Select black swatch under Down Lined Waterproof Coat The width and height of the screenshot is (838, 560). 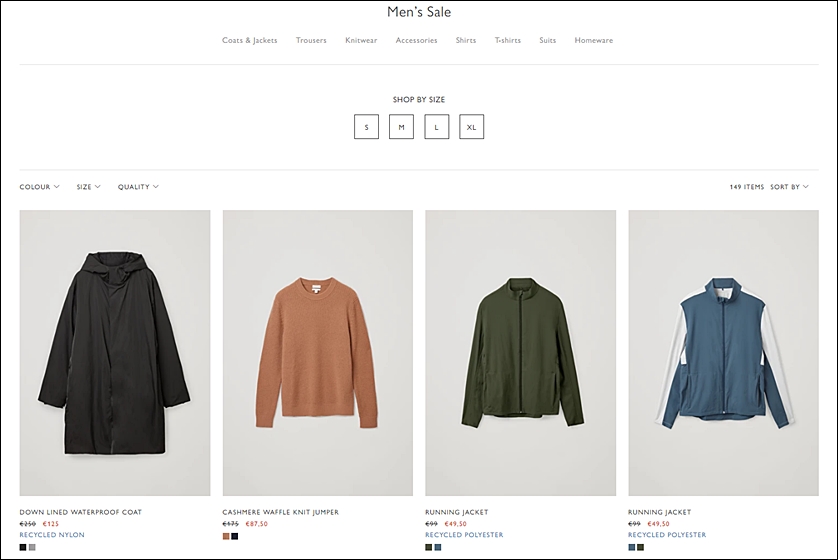coord(23,547)
